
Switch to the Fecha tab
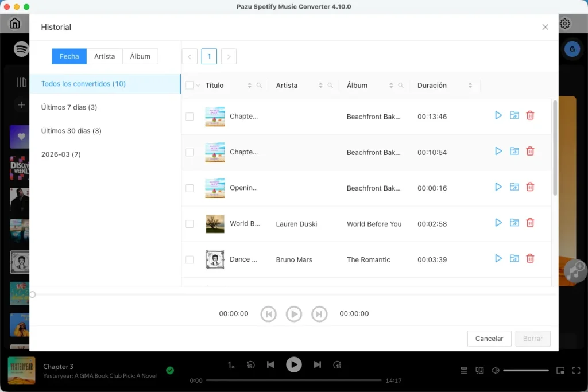click(69, 56)
